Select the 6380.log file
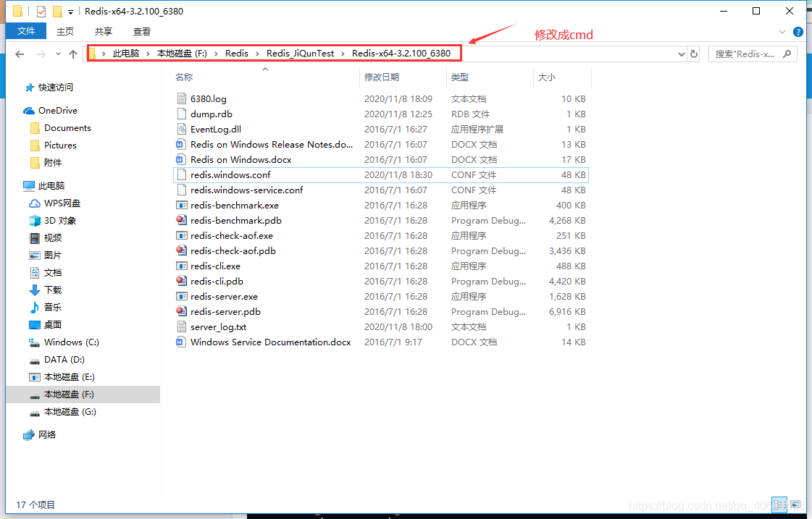This screenshot has height=519, width=812. [208, 99]
